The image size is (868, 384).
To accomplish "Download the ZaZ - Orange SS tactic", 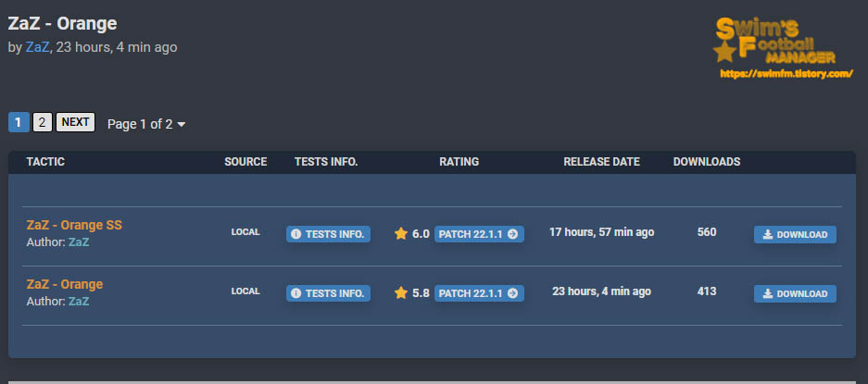I will coord(795,235).
